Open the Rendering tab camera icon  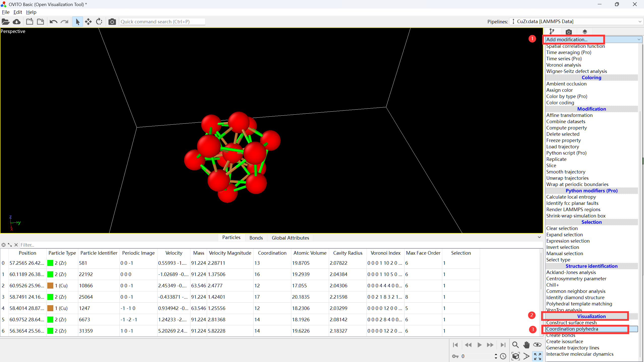[x=569, y=32]
